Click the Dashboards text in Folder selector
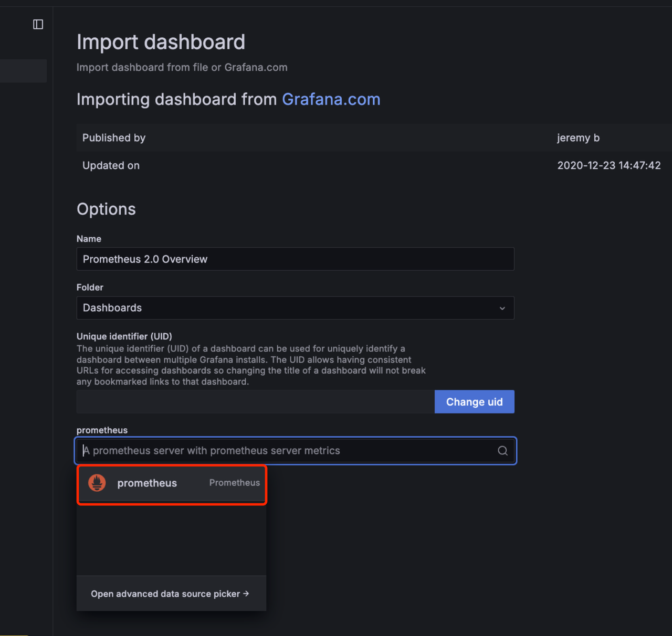Image resolution: width=672 pixels, height=636 pixels. pyautogui.click(x=112, y=308)
